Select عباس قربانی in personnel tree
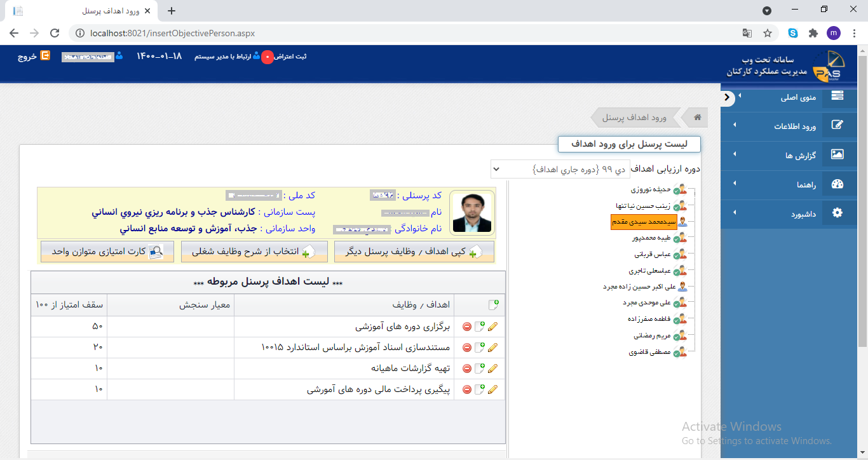 (653, 254)
